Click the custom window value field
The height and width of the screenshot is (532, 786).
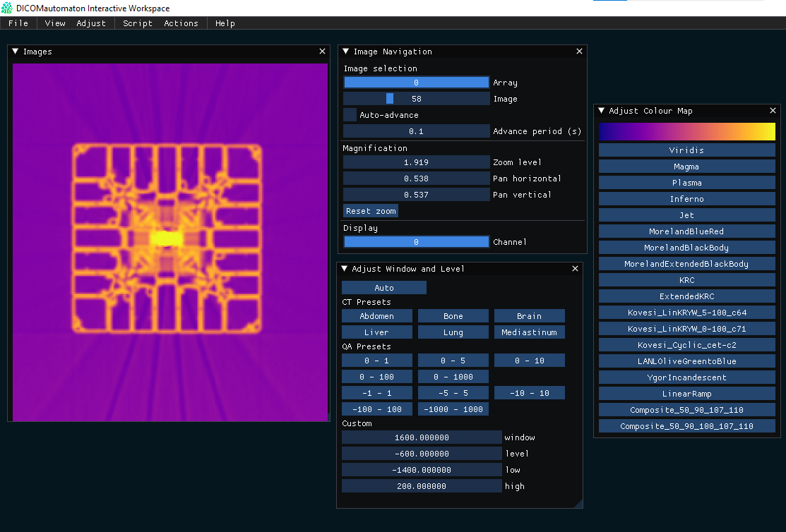421,437
